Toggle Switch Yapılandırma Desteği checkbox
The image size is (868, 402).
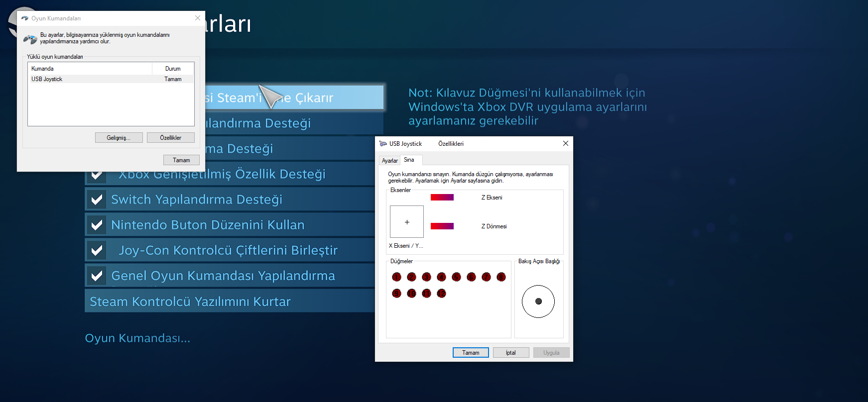pyautogui.click(x=97, y=200)
